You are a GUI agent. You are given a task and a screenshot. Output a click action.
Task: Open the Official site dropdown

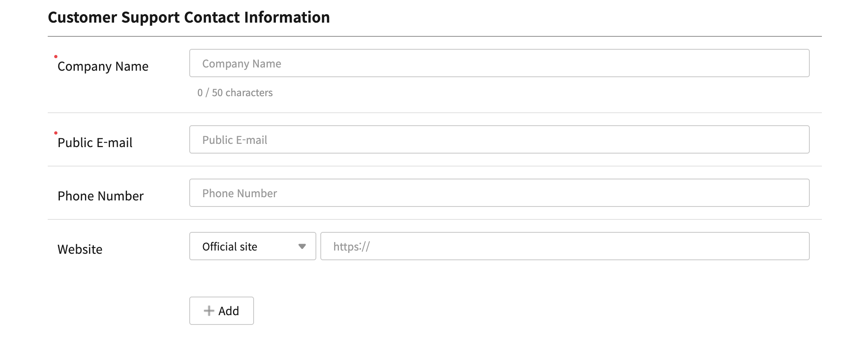coord(252,246)
